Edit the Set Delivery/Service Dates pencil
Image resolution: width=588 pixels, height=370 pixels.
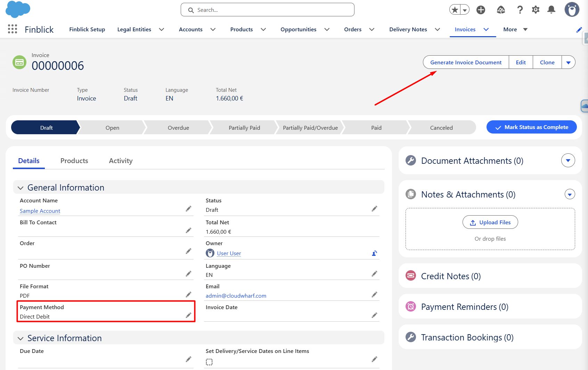pyautogui.click(x=374, y=359)
